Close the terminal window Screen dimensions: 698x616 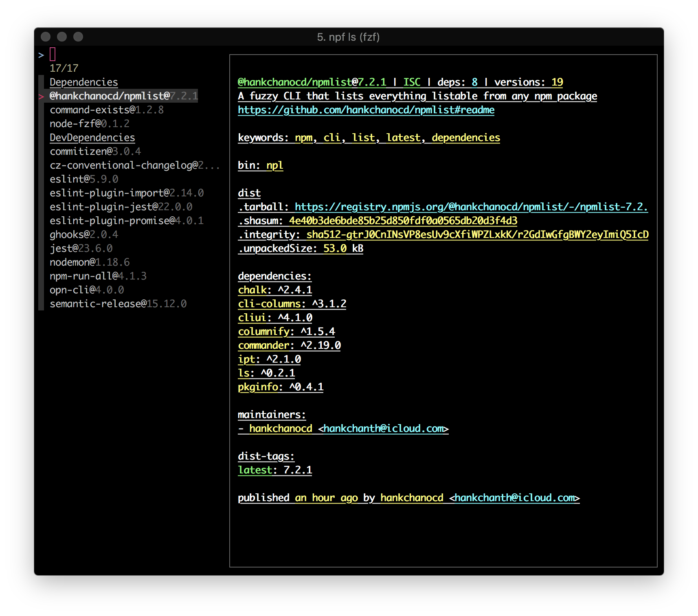click(46, 37)
